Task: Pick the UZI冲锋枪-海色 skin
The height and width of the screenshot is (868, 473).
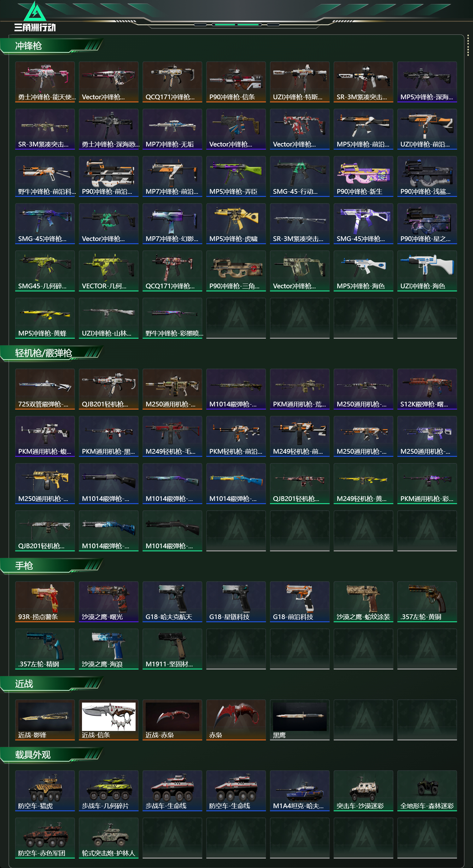Action: click(x=427, y=271)
